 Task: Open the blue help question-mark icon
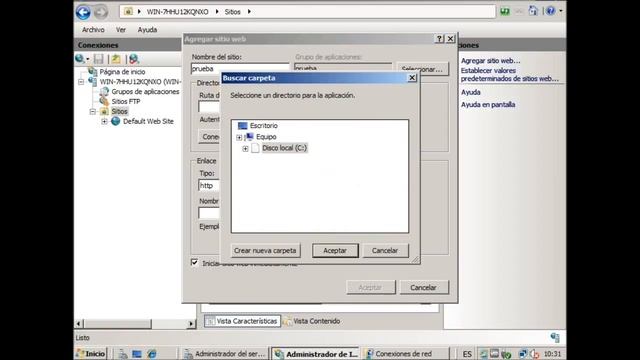551,11
